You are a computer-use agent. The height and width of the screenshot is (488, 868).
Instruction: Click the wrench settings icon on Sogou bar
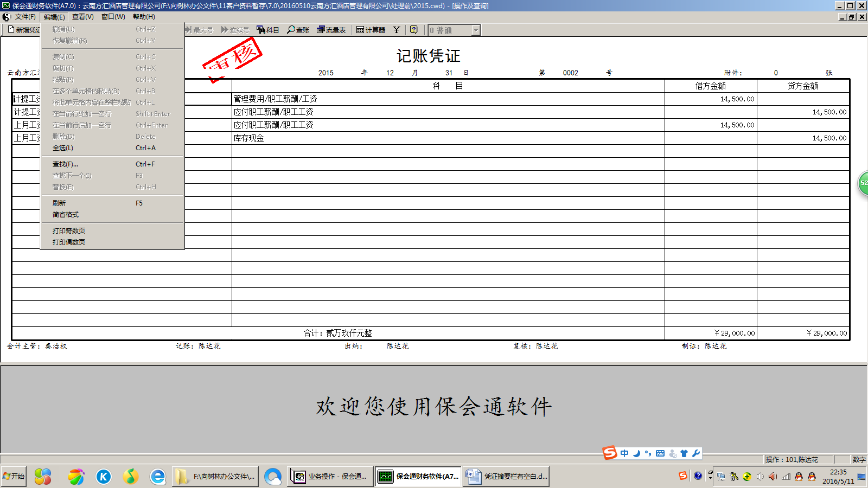[x=696, y=453]
